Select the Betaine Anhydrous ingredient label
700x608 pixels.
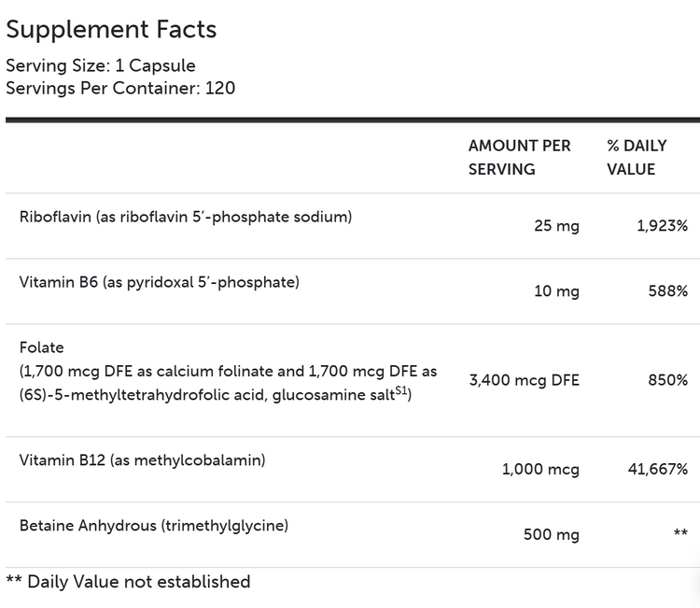tap(153, 525)
